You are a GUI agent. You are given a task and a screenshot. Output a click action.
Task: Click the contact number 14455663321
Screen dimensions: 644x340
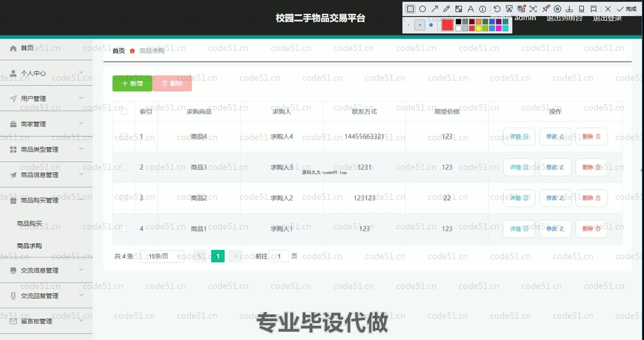click(x=364, y=136)
